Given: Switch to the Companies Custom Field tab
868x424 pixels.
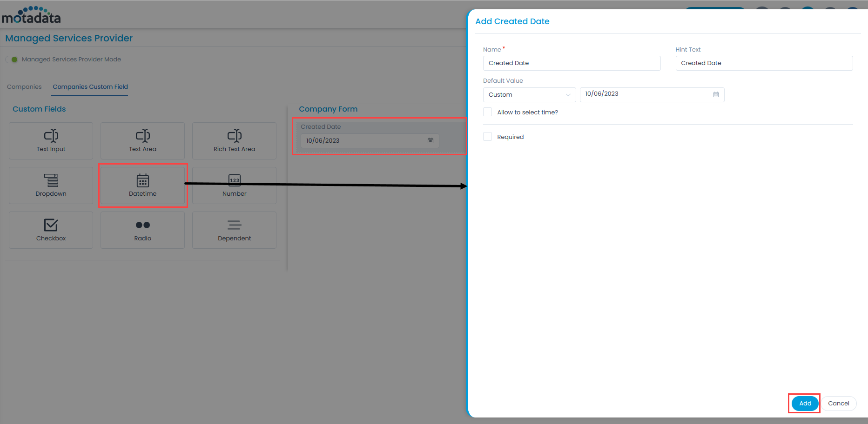Looking at the screenshot, I should (x=90, y=86).
